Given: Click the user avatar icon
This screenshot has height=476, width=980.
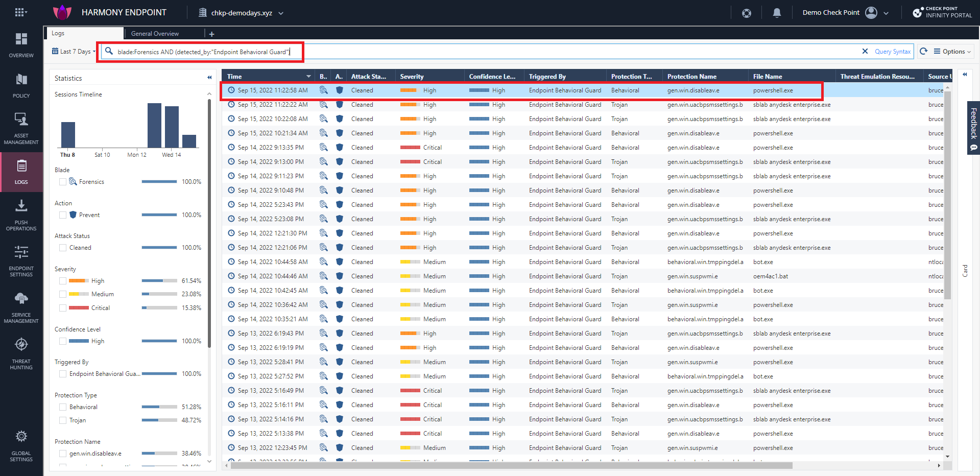Looking at the screenshot, I should click(871, 13).
